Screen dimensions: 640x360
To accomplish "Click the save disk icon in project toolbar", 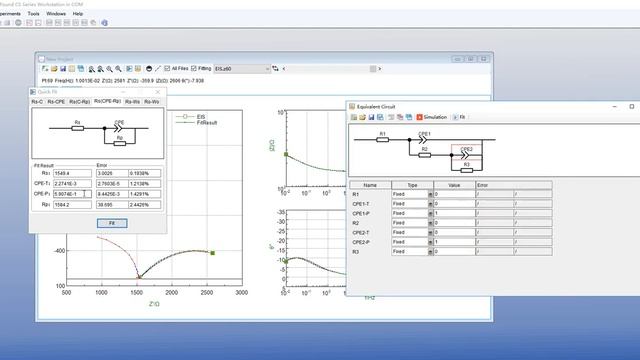I will (x=63, y=69).
